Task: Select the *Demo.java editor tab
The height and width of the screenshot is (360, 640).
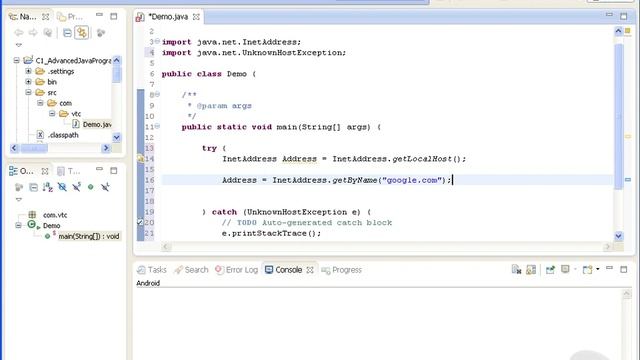Action: 167,17
